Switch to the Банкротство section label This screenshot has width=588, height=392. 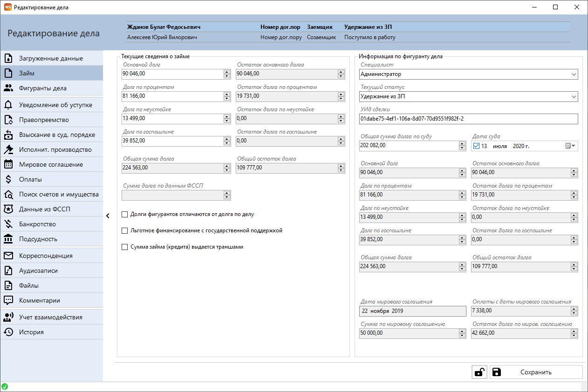(x=37, y=224)
